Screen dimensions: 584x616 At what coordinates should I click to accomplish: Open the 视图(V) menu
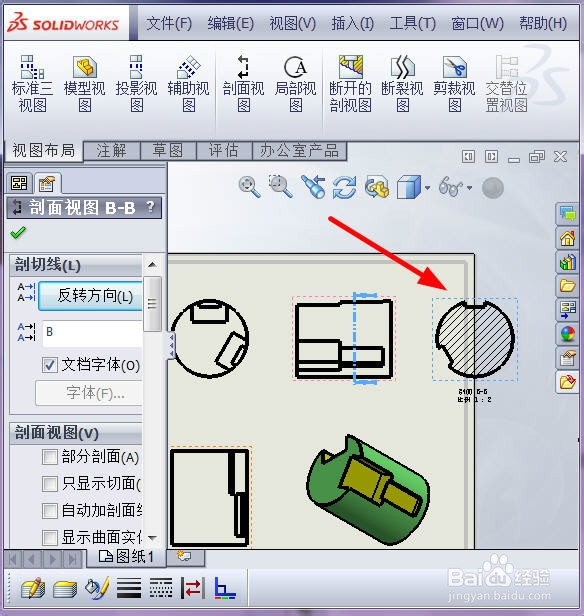pos(293,24)
